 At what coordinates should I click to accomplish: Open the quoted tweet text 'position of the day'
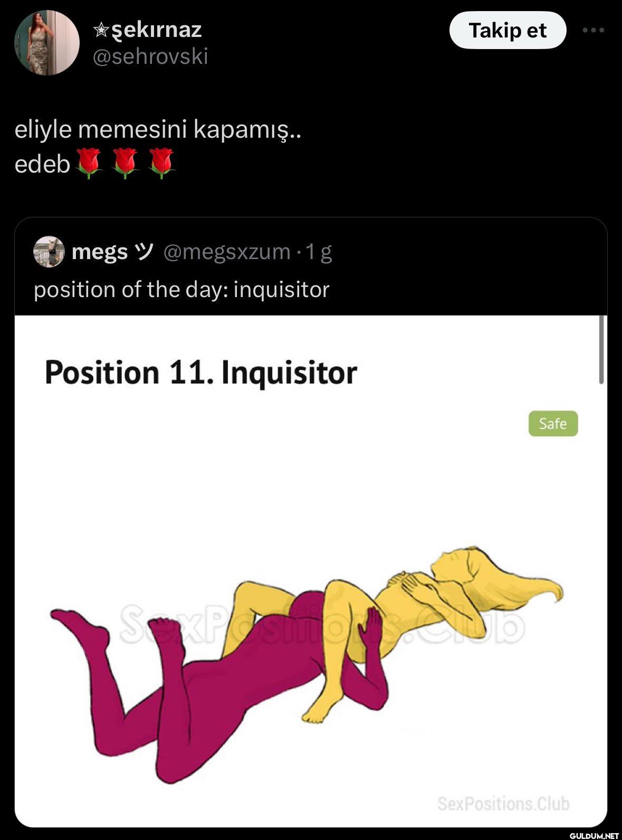point(181,289)
